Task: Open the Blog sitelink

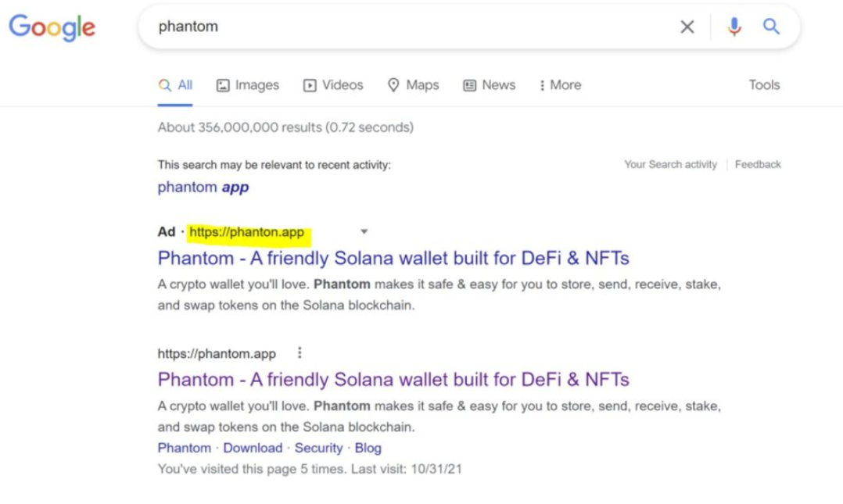Action: 368,448
